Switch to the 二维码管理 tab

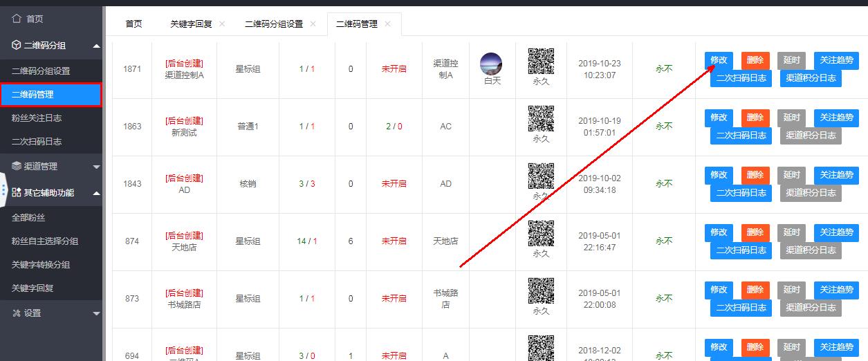pyautogui.click(x=357, y=24)
